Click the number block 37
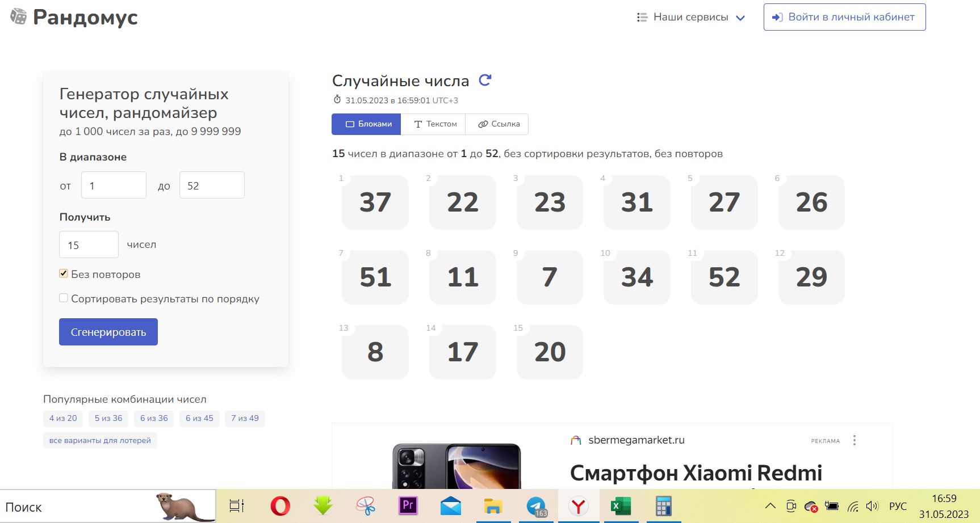 pyautogui.click(x=375, y=203)
